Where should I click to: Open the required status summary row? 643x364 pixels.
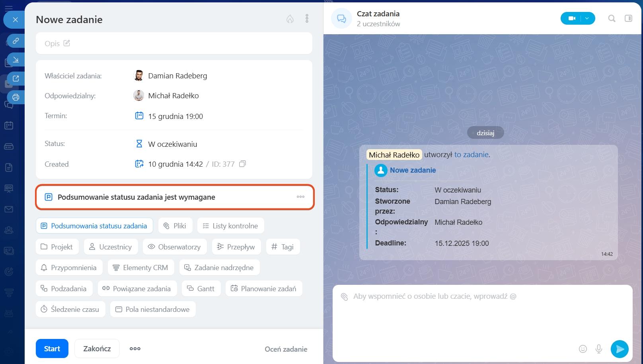[x=175, y=197]
